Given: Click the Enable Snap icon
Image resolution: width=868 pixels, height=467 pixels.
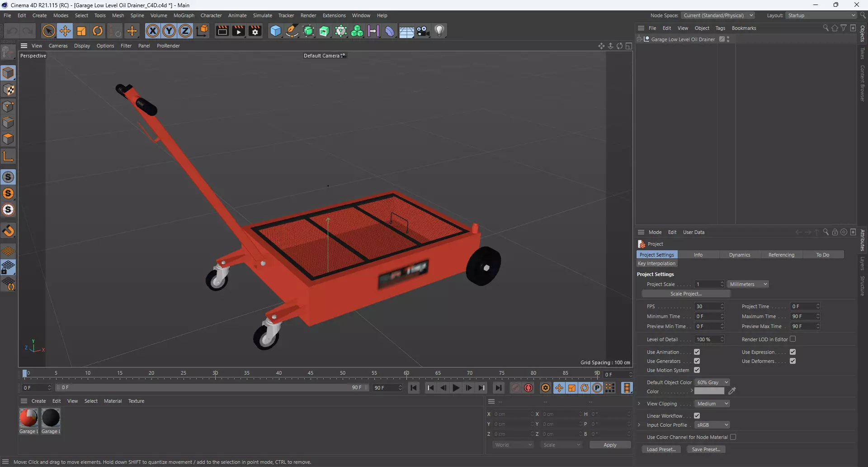Looking at the screenshot, I should (x=8, y=231).
